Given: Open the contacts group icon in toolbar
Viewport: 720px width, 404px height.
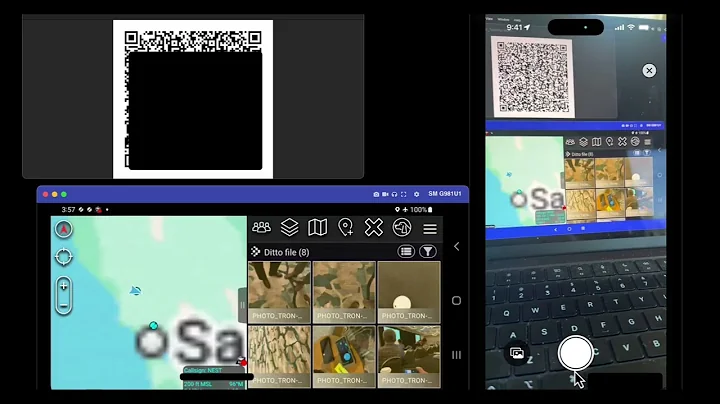Looking at the screenshot, I should pyautogui.click(x=261, y=227).
